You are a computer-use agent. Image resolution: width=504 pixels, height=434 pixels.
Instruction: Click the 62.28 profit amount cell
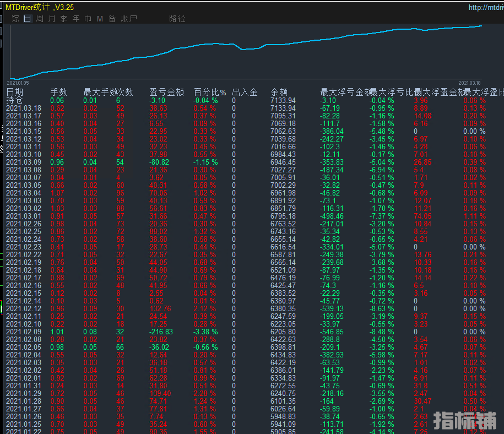pyautogui.click(x=158, y=378)
